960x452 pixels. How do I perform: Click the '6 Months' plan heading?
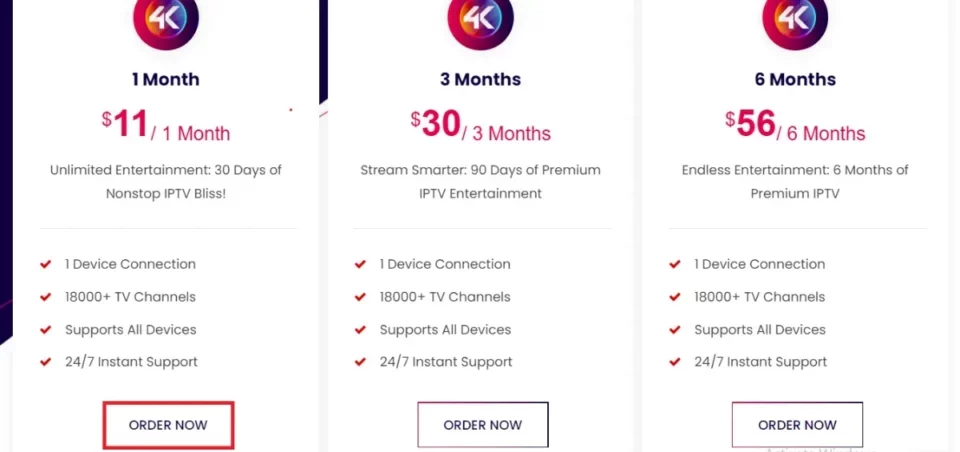[x=795, y=80]
